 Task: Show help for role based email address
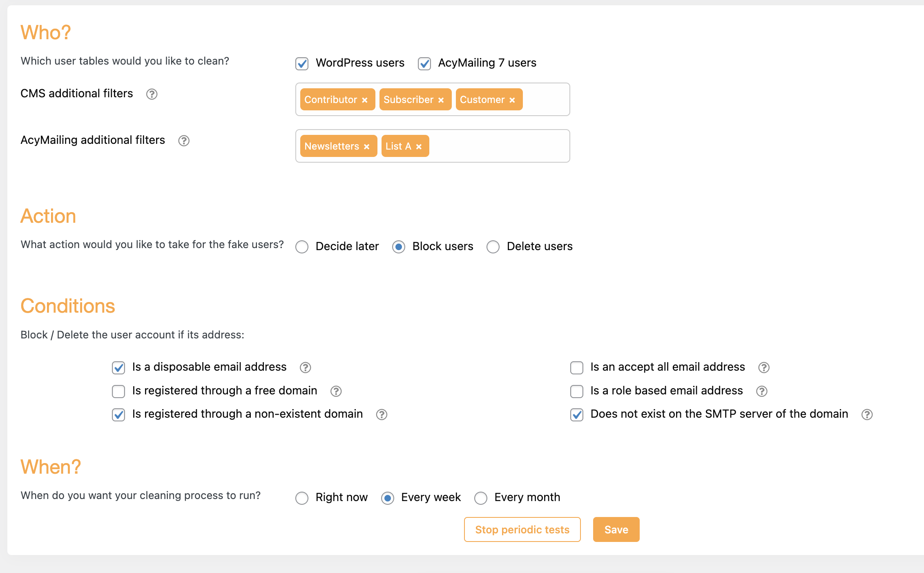pyautogui.click(x=761, y=391)
